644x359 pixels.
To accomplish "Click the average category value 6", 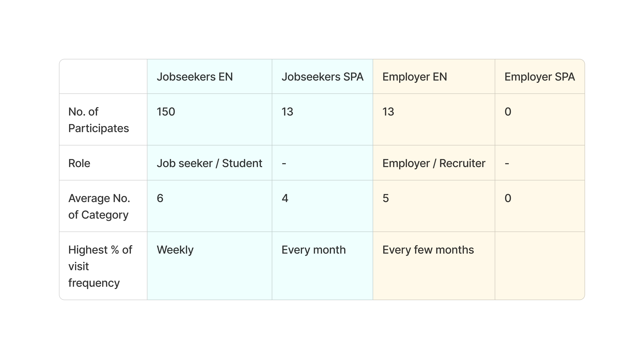I will 160,198.
